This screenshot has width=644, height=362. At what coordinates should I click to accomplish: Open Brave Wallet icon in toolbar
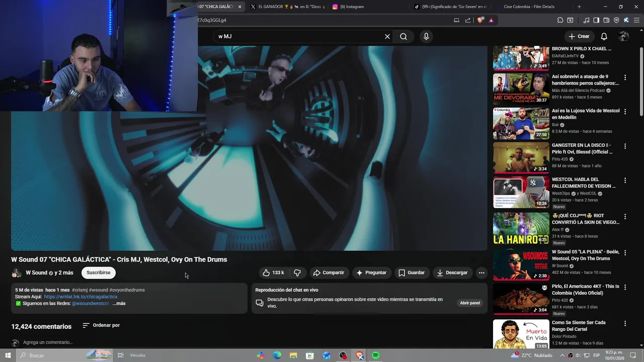(606, 20)
